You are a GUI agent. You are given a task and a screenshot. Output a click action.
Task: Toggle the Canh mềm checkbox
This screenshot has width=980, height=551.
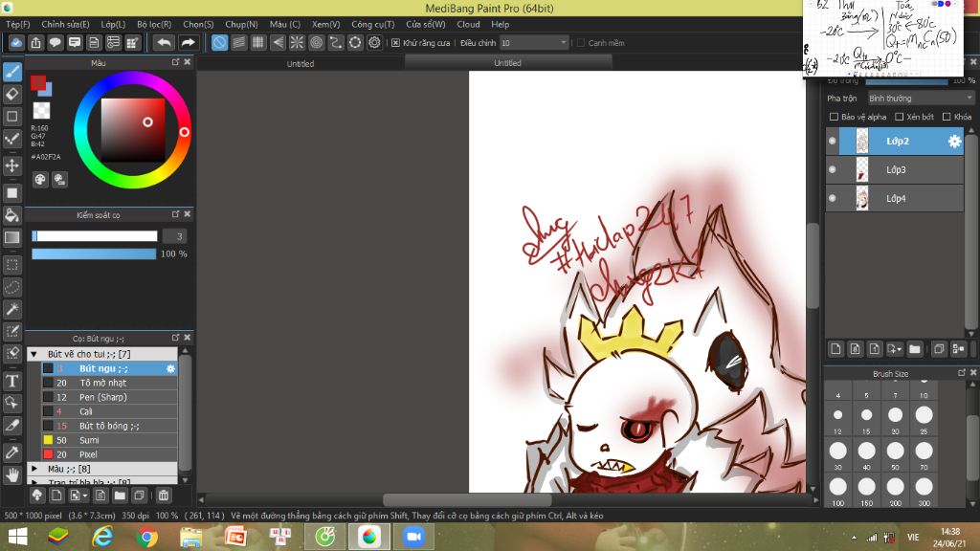581,42
